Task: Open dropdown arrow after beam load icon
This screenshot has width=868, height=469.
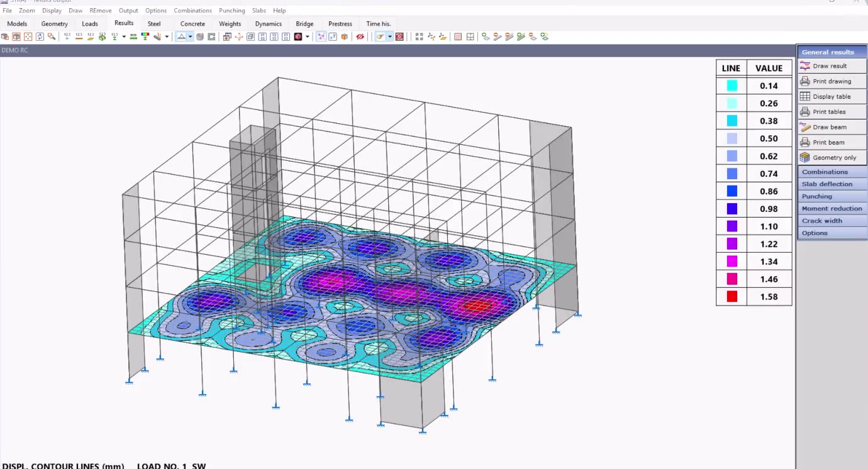Action: [x=167, y=36]
